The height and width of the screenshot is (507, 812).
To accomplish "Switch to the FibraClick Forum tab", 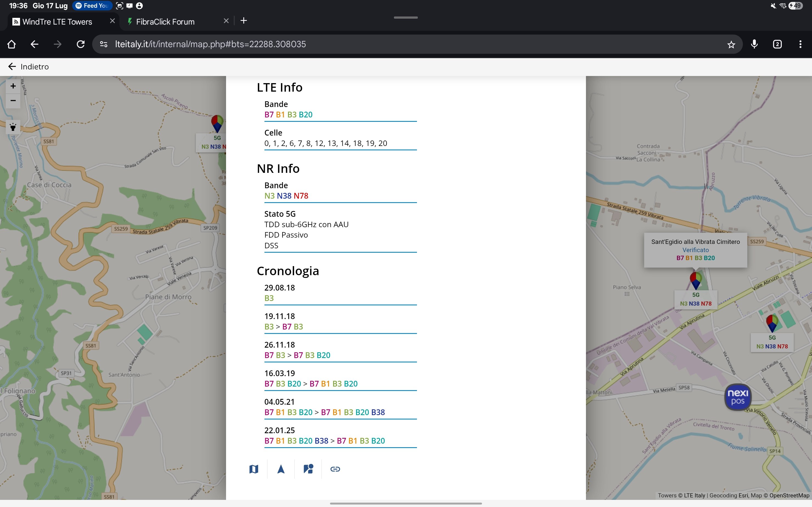I will tap(165, 22).
